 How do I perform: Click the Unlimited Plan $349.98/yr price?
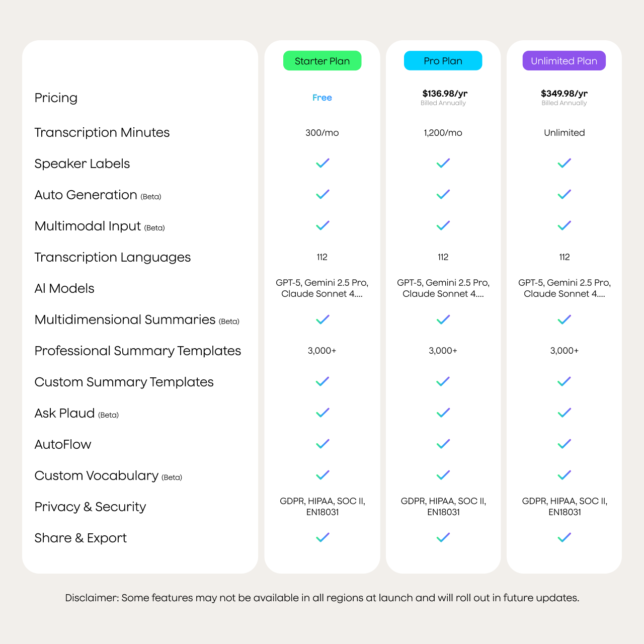tap(564, 94)
